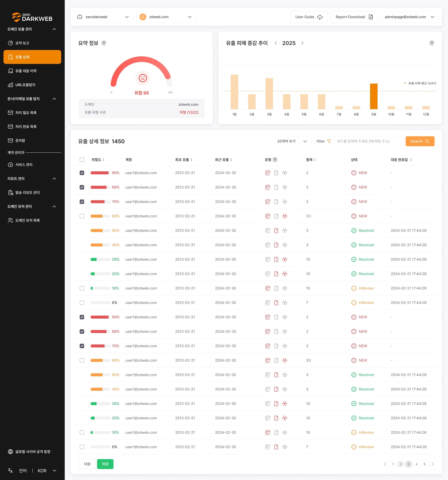Sort table by 위험도 column
448x480 pixels.
point(104,160)
